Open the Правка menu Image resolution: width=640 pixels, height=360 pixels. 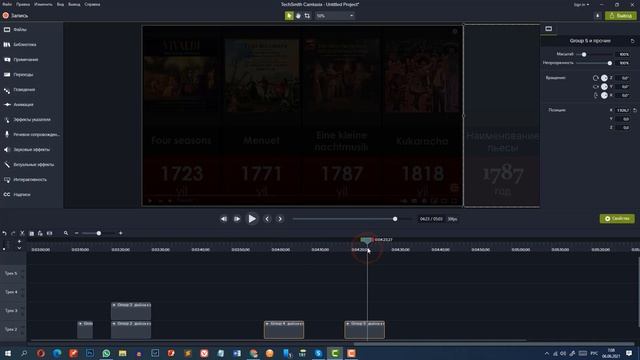click(23, 4)
